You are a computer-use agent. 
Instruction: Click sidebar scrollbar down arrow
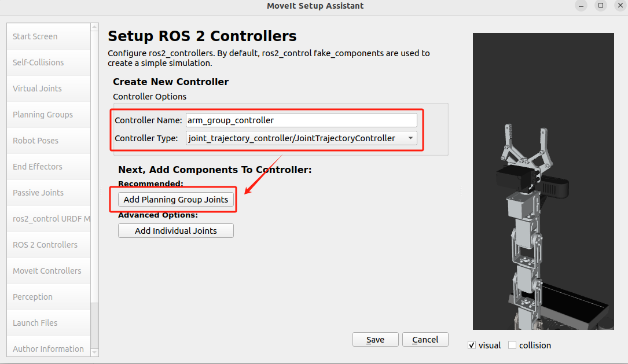(x=94, y=352)
